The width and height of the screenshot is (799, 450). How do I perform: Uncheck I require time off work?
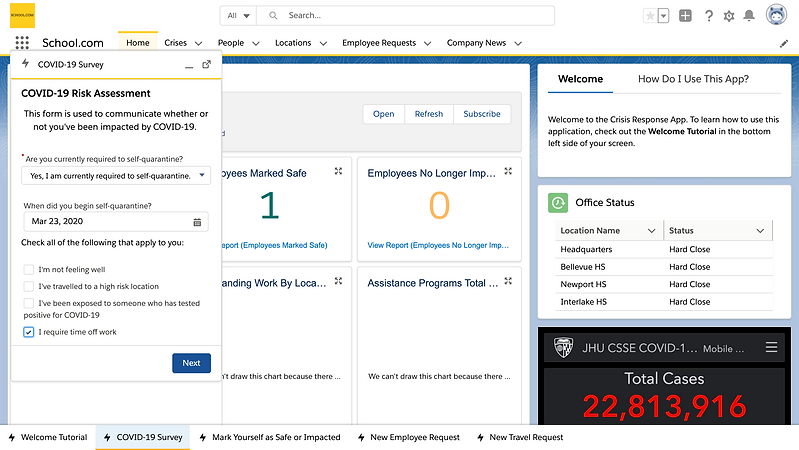(29, 332)
